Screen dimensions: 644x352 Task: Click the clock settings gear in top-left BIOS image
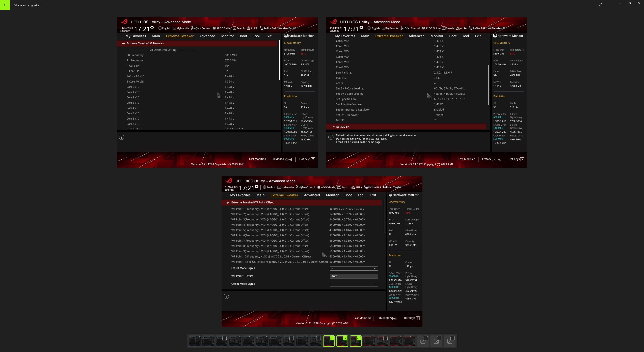[x=152, y=27]
